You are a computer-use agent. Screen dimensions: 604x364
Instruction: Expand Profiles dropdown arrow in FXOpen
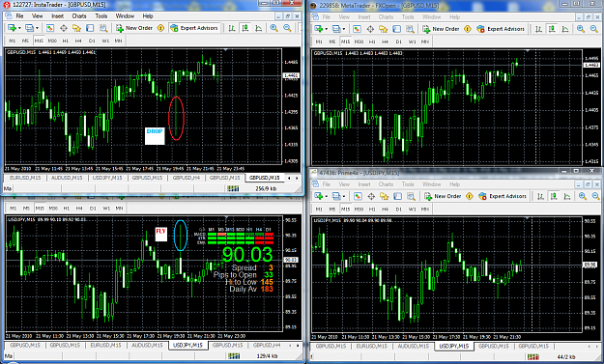pos(344,29)
